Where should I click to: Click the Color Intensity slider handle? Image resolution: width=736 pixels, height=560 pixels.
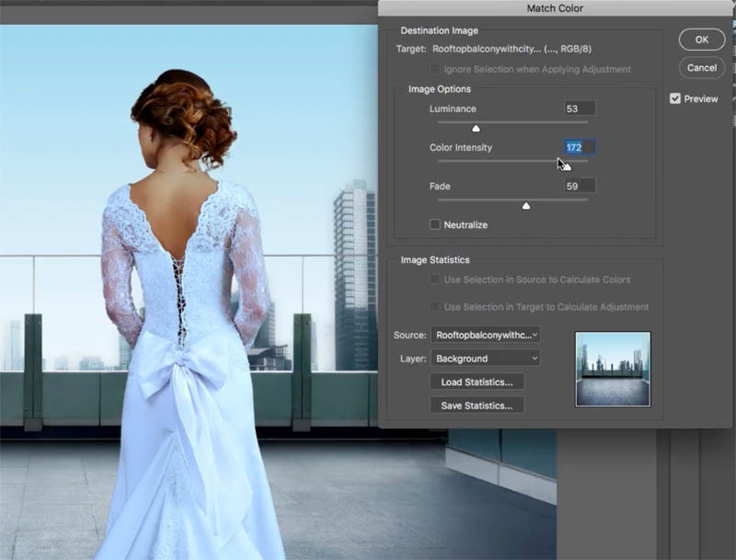click(x=566, y=167)
